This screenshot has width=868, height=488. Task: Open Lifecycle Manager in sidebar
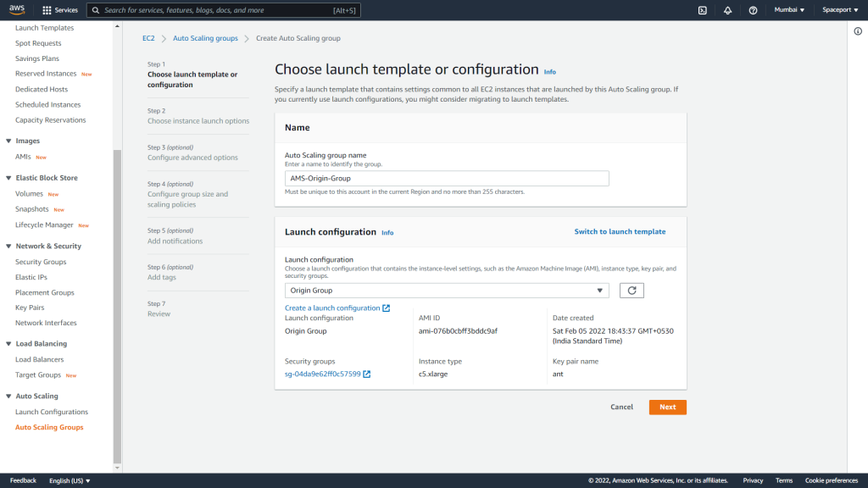tap(44, 225)
